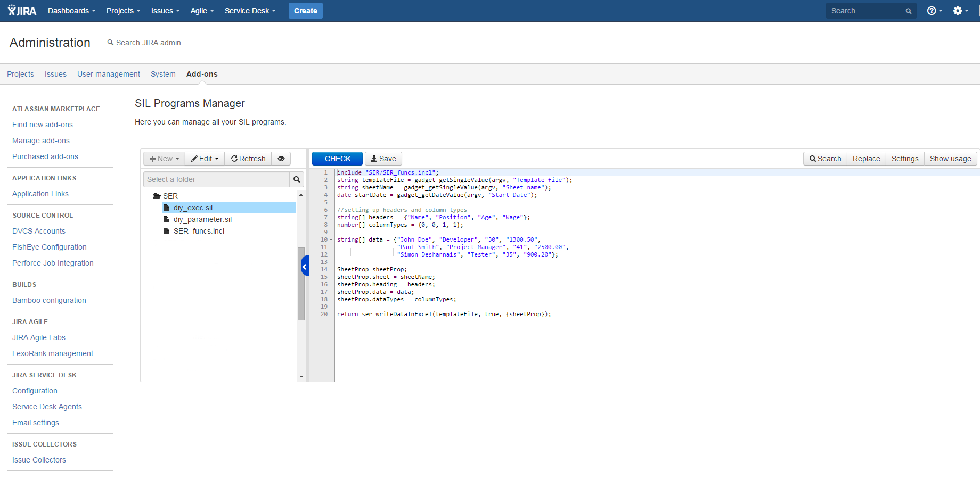980x479 pixels.
Task: Click the folder search magnifier button
Action: 297,179
